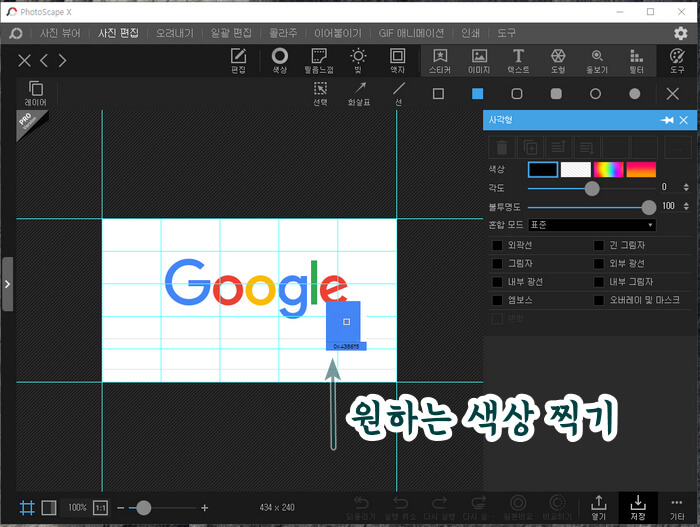Enable the 그림자 (Shadow) checkbox
The image size is (700, 527).
pos(497,264)
